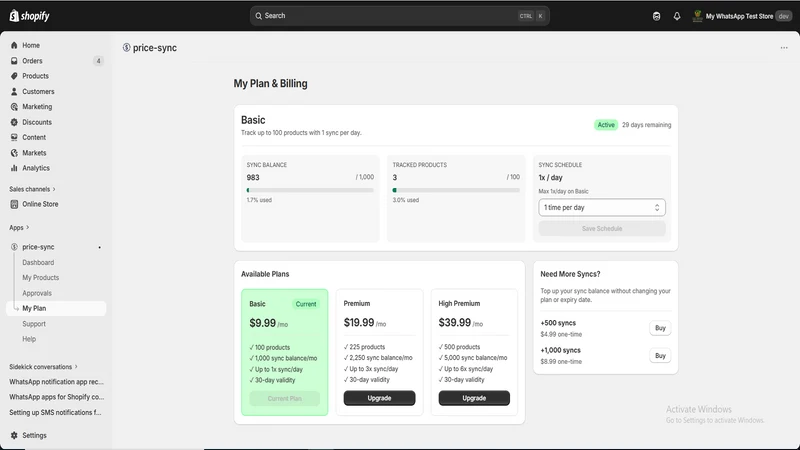This screenshot has width=800, height=450.
Task: Click the Shopify logo
Action: click(x=30, y=16)
